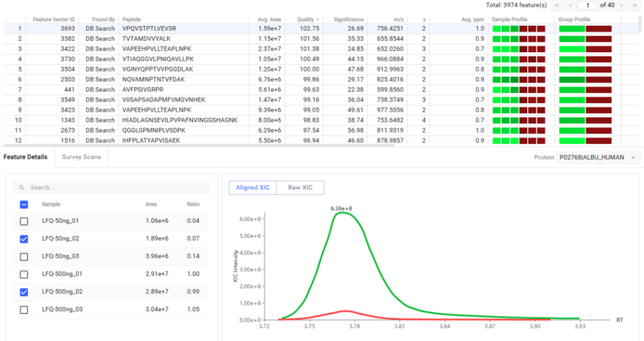
Task: Select the Feature Details tab
Action: point(25,157)
